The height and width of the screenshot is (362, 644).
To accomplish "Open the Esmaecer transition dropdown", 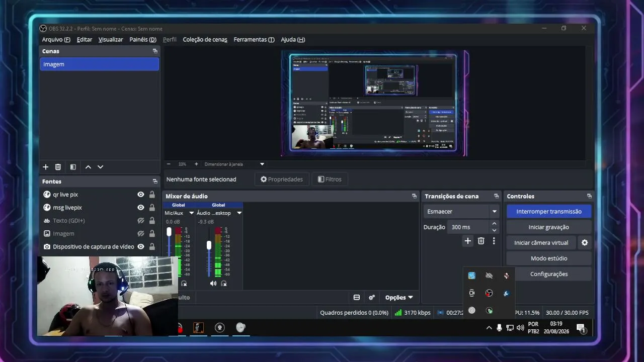I will point(461,212).
